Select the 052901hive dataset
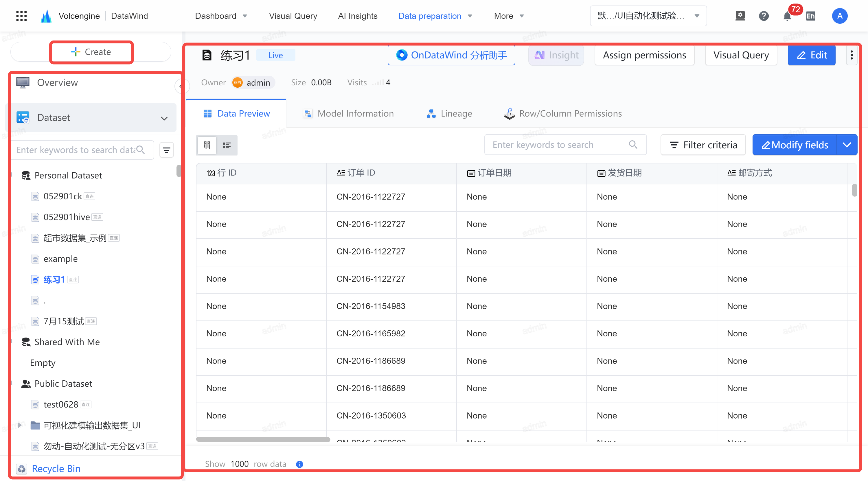 click(x=67, y=217)
